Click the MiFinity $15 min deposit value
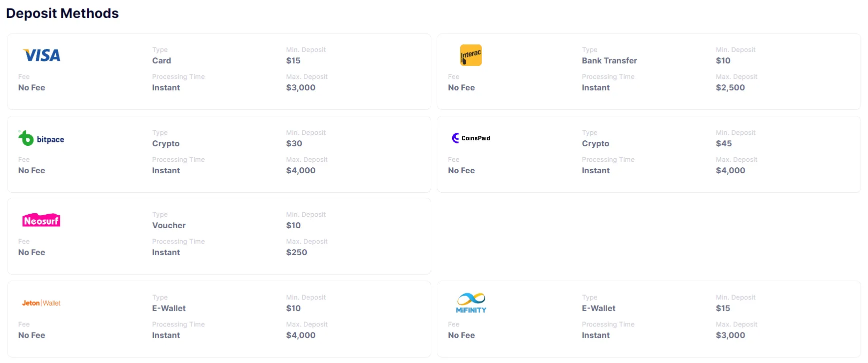The width and height of the screenshot is (868, 363). click(723, 308)
